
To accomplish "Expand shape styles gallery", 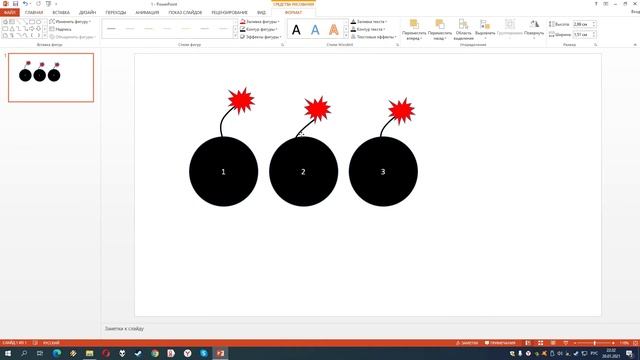I will pyautogui.click(x=235, y=36).
